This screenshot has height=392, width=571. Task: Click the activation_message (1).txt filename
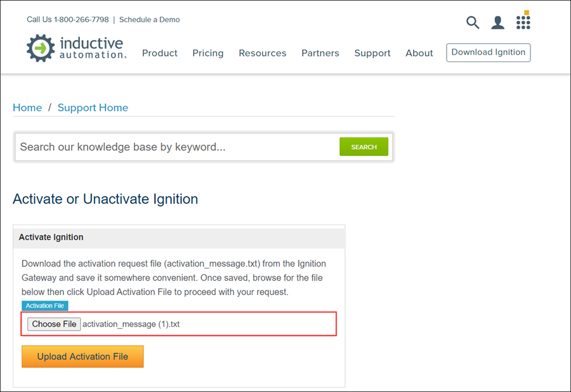tap(131, 324)
